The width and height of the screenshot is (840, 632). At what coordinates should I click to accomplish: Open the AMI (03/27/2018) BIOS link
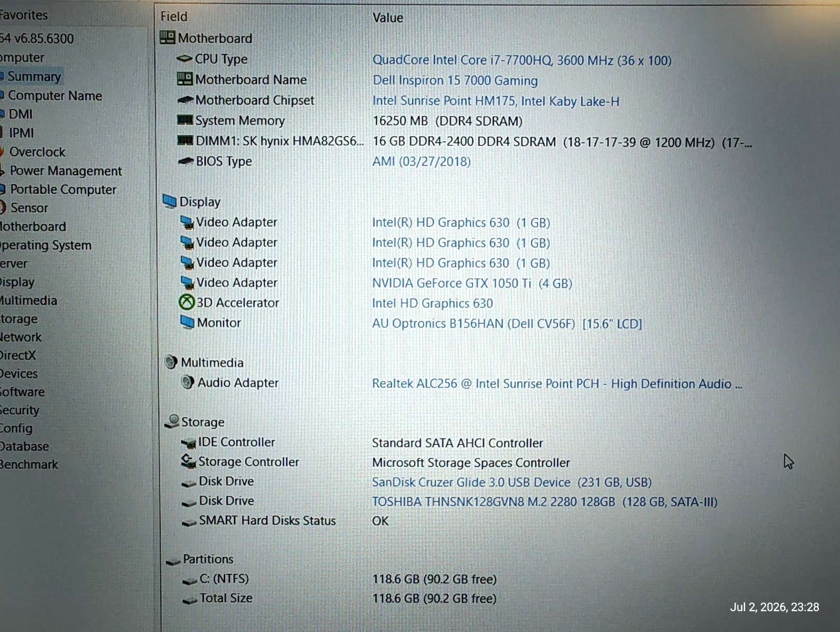point(422,161)
